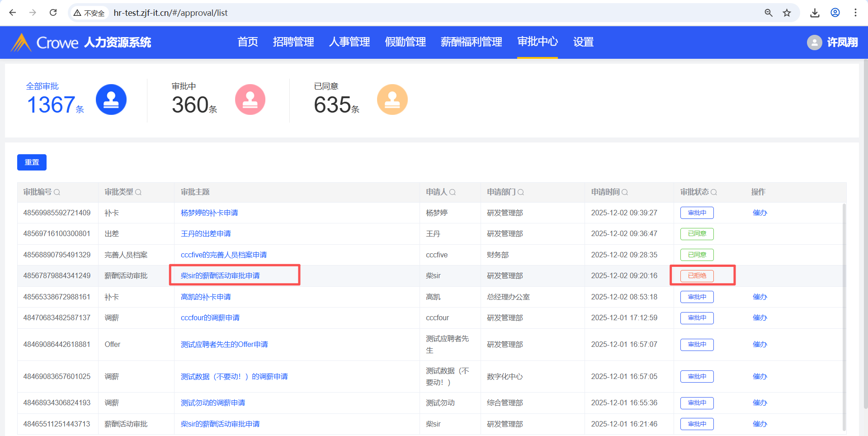Open the 假勤管理 menu
The width and height of the screenshot is (868, 436).
click(406, 42)
